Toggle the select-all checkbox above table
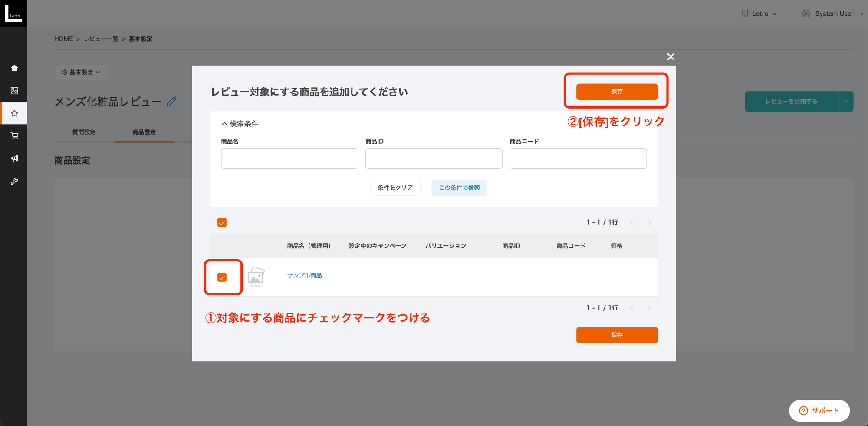The image size is (868, 426). [x=222, y=223]
